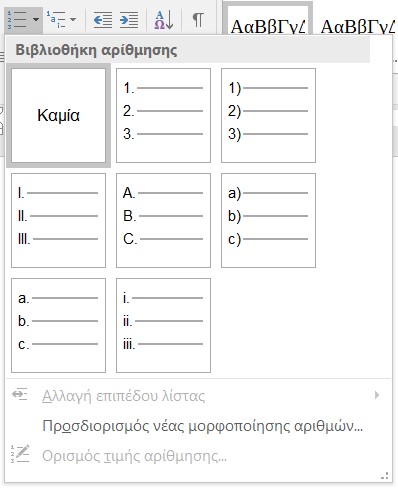This screenshot has height=495, width=398.
Task: Select the a) b) c) numbering format
Action: click(268, 220)
